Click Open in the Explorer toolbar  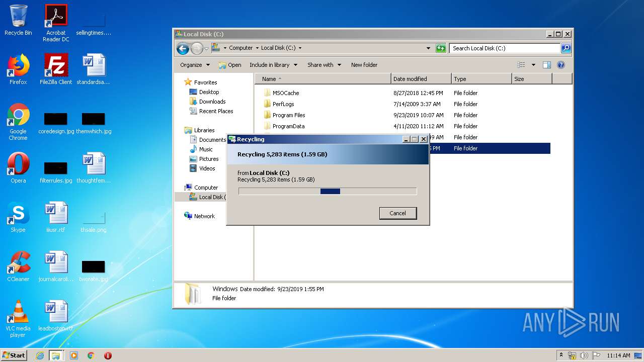(230, 65)
